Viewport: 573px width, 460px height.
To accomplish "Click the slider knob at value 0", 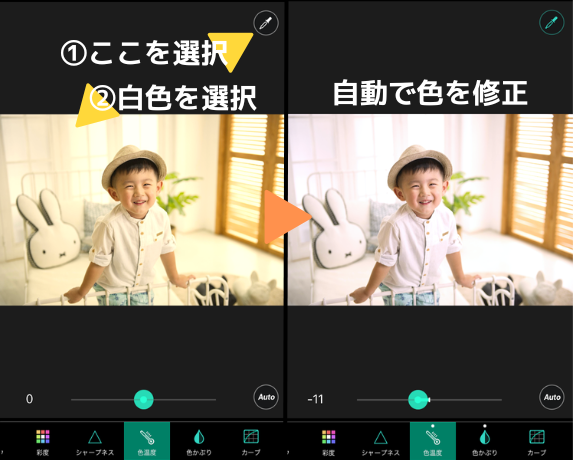I will click(x=144, y=399).
